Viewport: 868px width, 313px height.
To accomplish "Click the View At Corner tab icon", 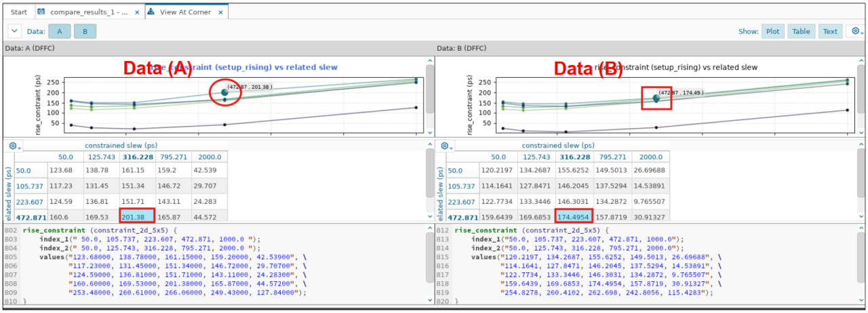I will (151, 12).
